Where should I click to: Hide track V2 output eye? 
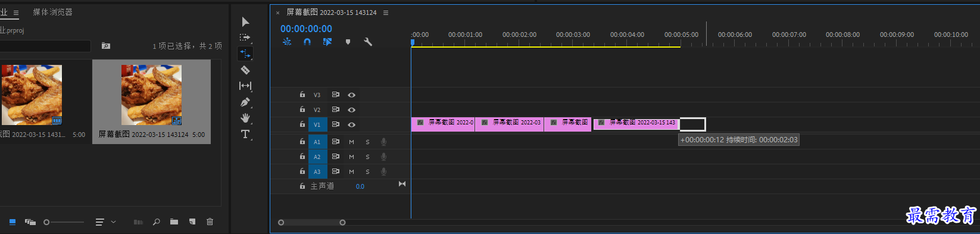[352, 110]
